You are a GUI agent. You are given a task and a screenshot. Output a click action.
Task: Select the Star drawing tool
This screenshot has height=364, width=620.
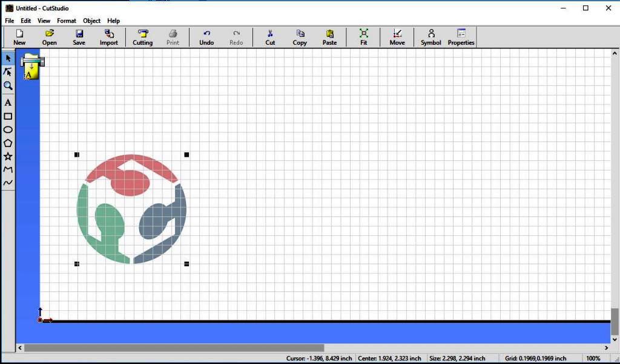point(8,157)
